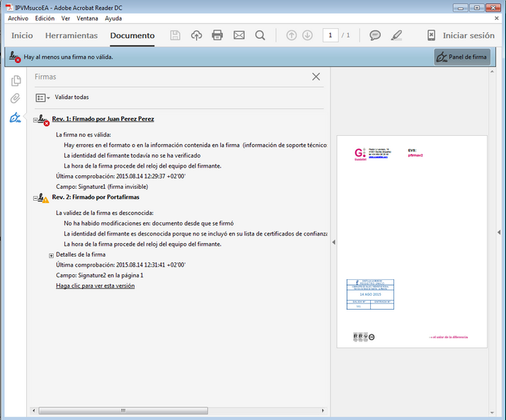Expand Detalles de la firma
Viewport: 506px width, 420px height.
click(52, 256)
